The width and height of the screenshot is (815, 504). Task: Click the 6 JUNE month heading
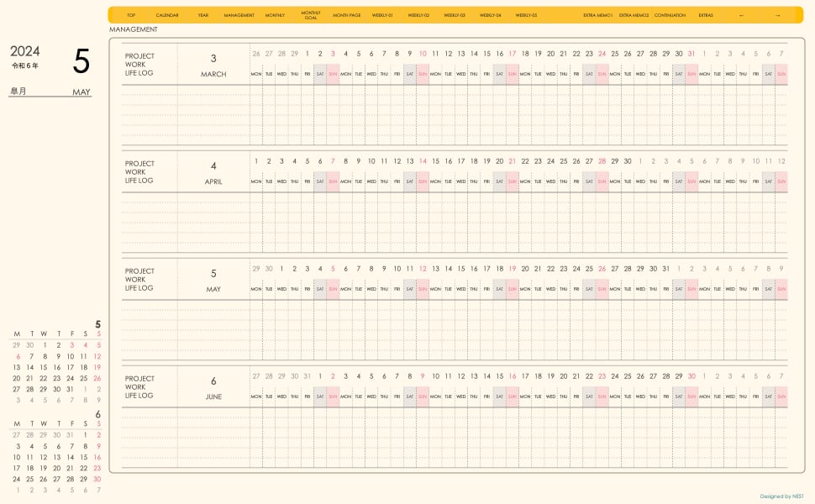click(x=213, y=387)
